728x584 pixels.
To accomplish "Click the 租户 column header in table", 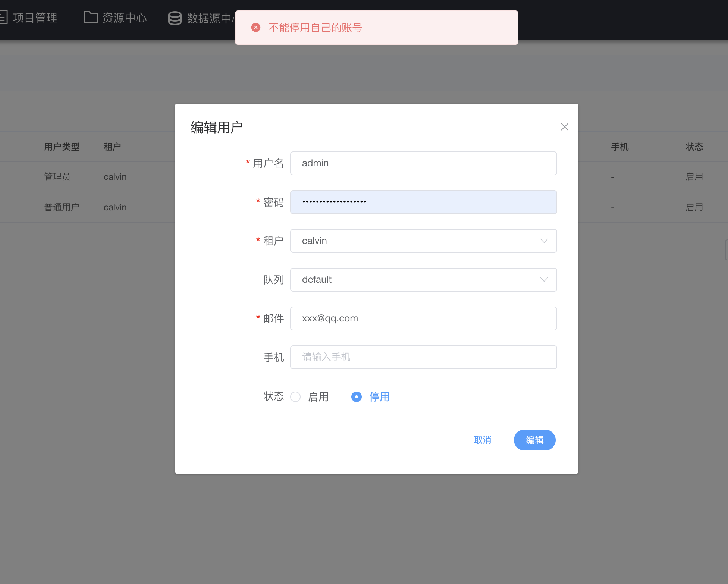I will point(112,147).
